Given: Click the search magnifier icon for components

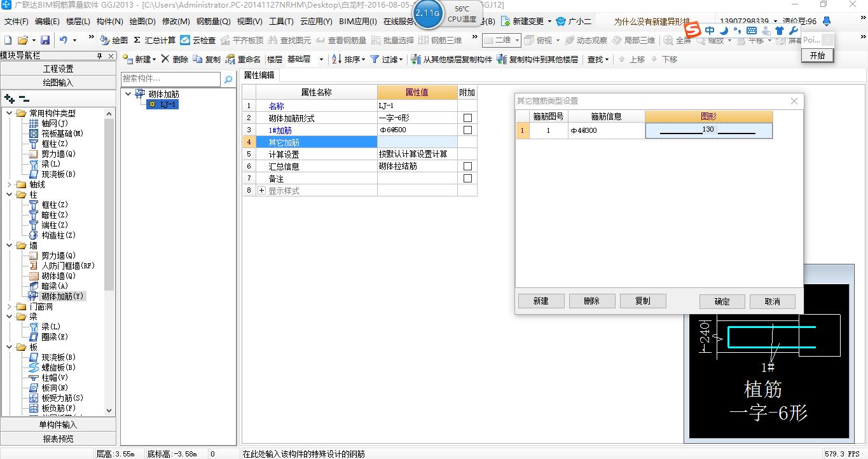Looking at the screenshot, I should 228,79.
